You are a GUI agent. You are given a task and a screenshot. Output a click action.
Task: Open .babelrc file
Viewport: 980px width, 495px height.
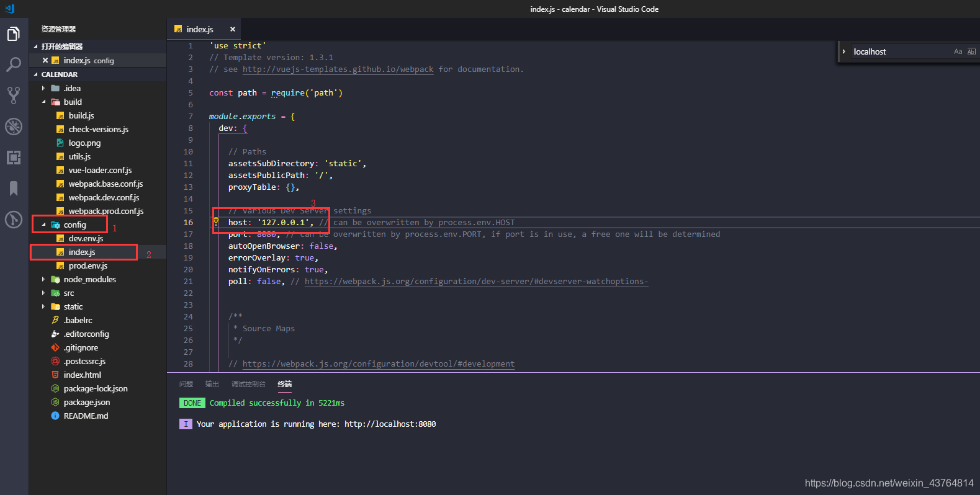[x=78, y=320]
